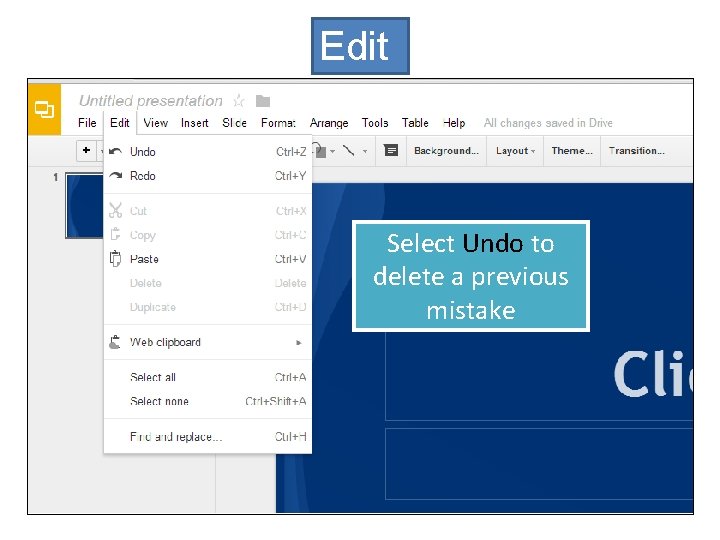Click the Theme... toolbar button
Screen dimensions: 720x540
(572, 151)
